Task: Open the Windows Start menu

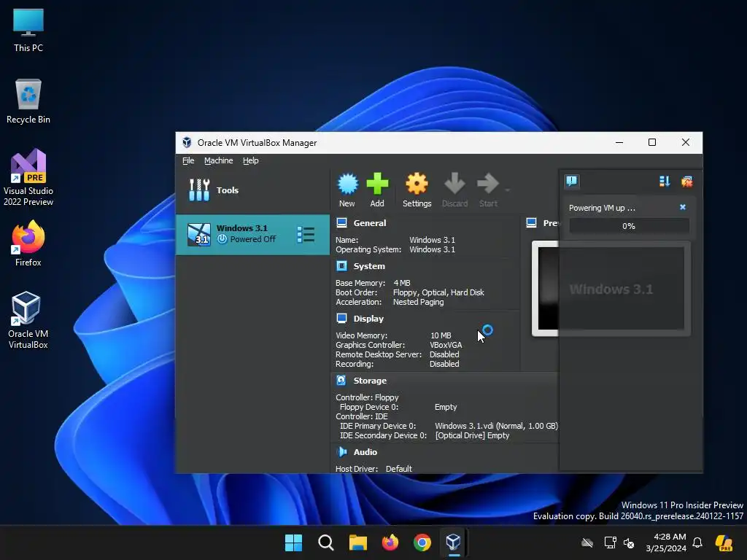Action: click(293, 542)
